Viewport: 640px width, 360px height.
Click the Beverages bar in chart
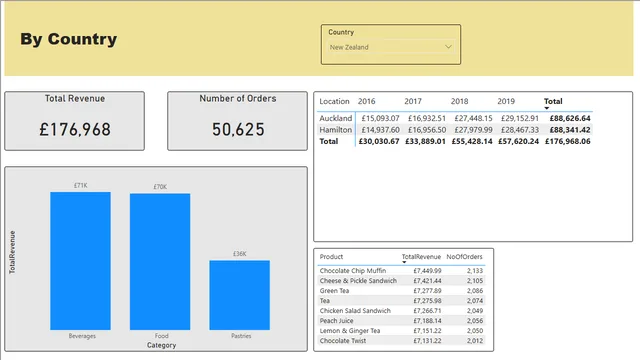coord(80,261)
